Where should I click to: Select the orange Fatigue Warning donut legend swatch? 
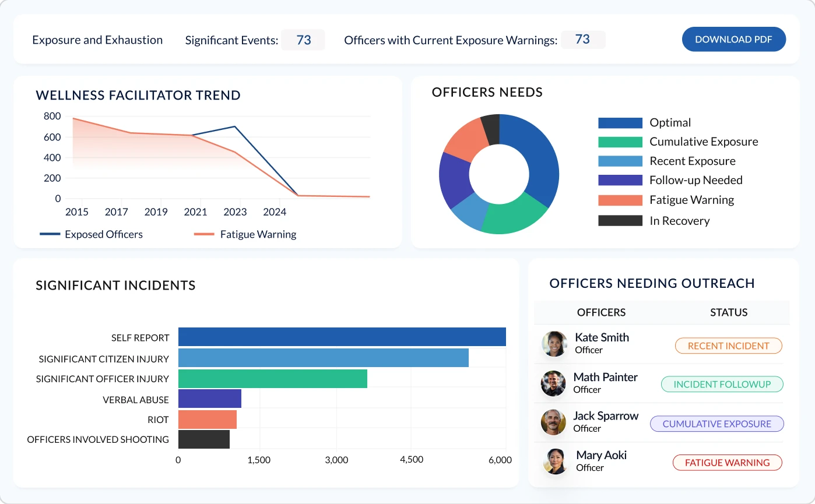click(620, 200)
